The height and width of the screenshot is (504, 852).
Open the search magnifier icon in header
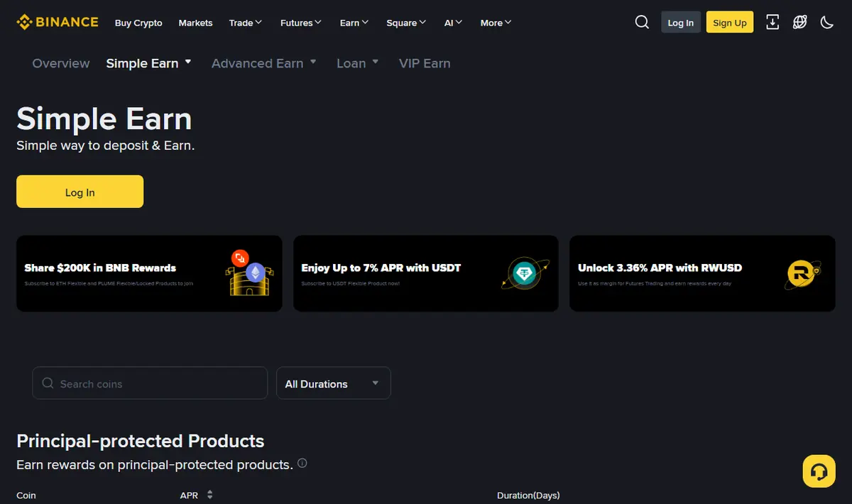[642, 22]
